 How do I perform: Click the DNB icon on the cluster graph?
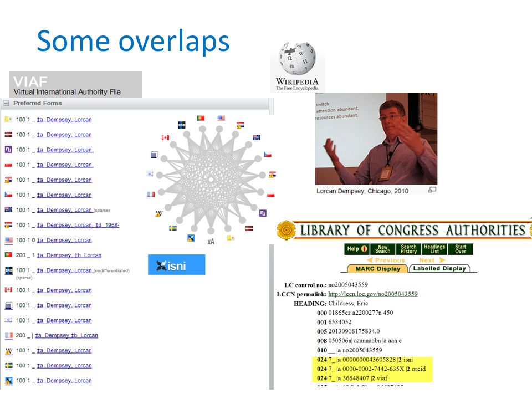182,125
